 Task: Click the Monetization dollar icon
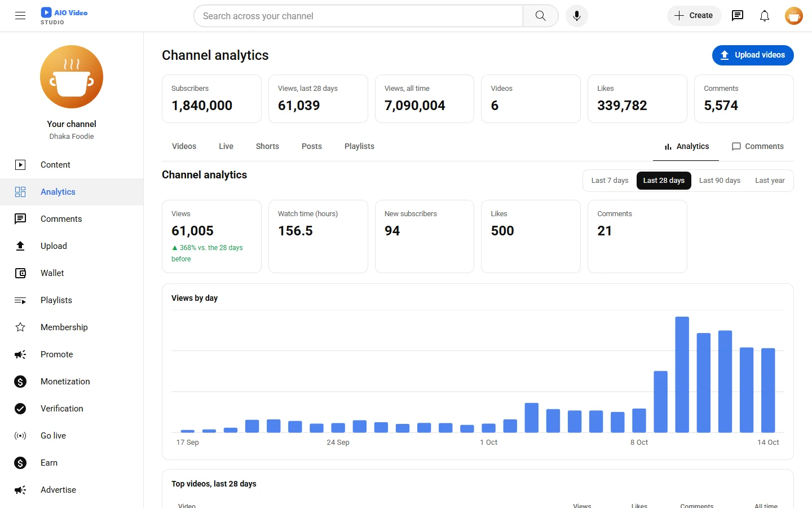(x=20, y=382)
